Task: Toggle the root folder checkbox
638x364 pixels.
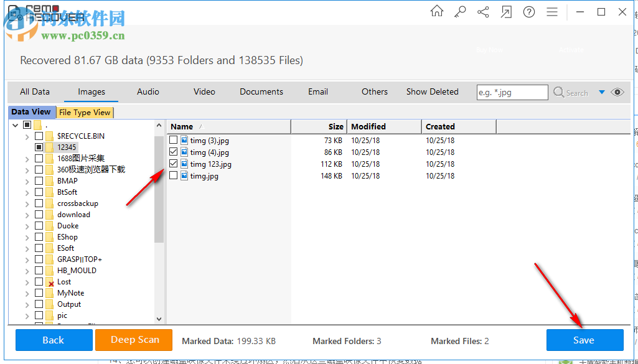Action: point(27,125)
